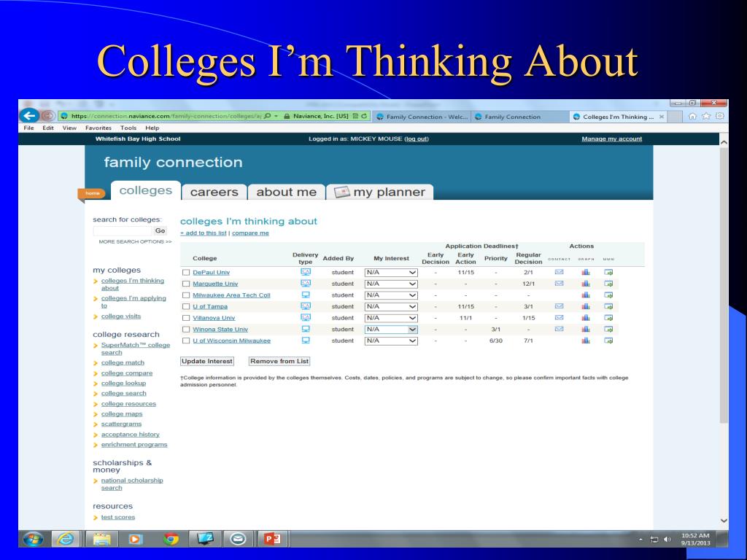This screenshot has height=560, width=747.
Task: Open My Interest dropdown for U of Wisconsin Milwaukee
Action: 391,341
